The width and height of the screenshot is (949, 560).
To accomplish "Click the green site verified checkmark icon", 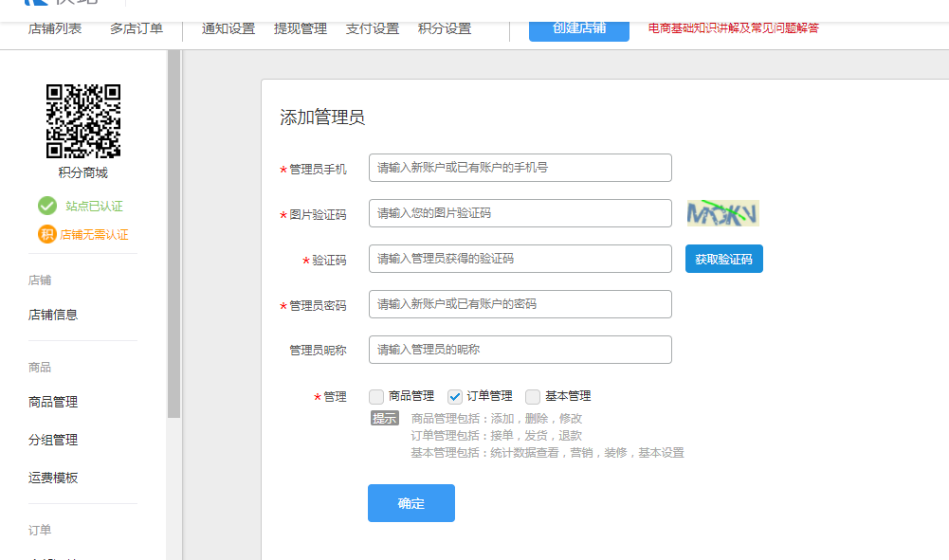I will coord(46,206).
